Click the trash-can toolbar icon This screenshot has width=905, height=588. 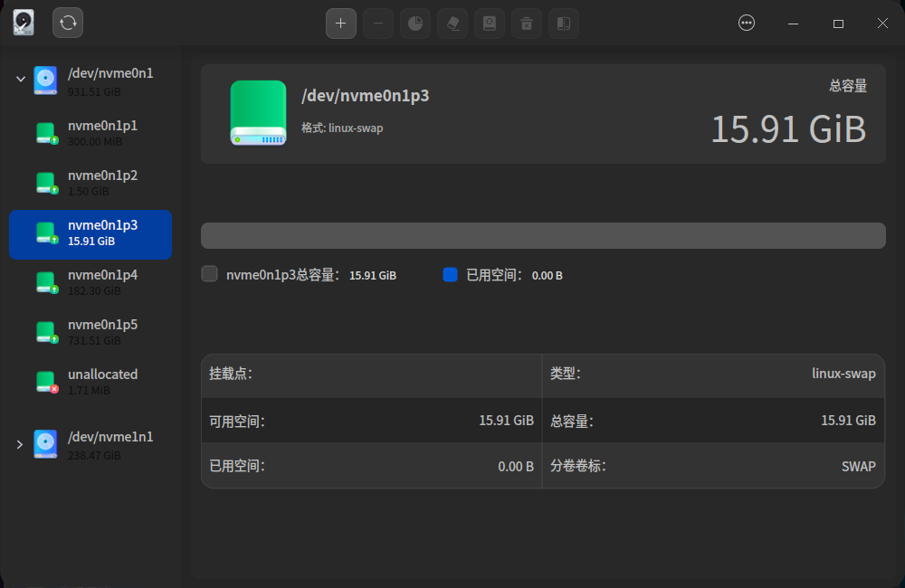(x=527, y=24)
